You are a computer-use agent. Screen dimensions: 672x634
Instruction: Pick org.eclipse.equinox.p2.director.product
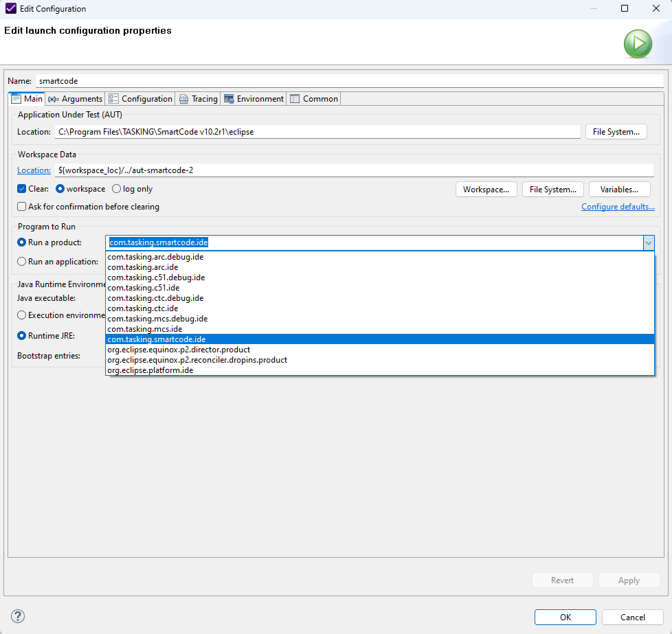tap(380, 350)
